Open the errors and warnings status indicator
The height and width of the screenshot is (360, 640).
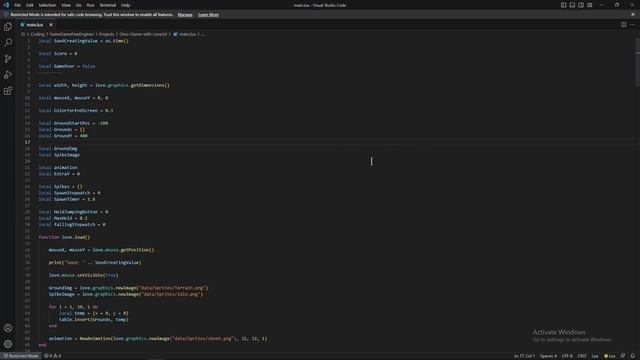tap(52, 356)
